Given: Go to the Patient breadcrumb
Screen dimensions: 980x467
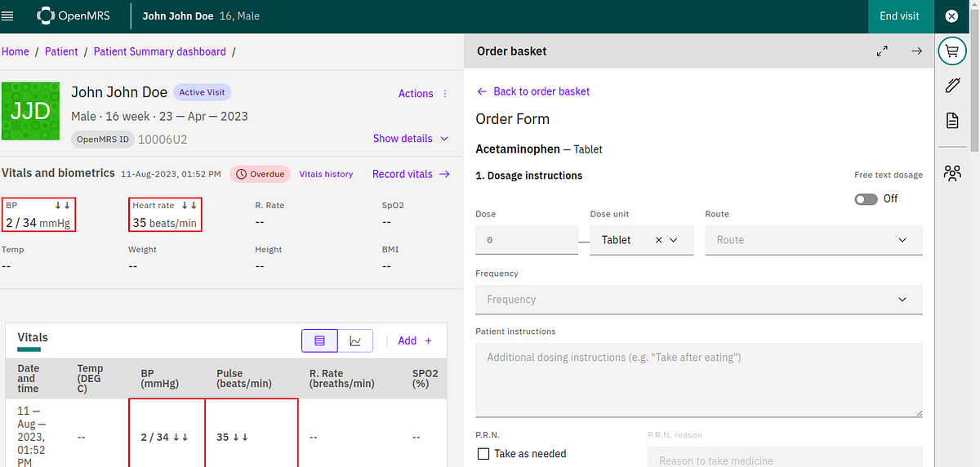Looking at the screenshot, I should (x=61, y=51).
